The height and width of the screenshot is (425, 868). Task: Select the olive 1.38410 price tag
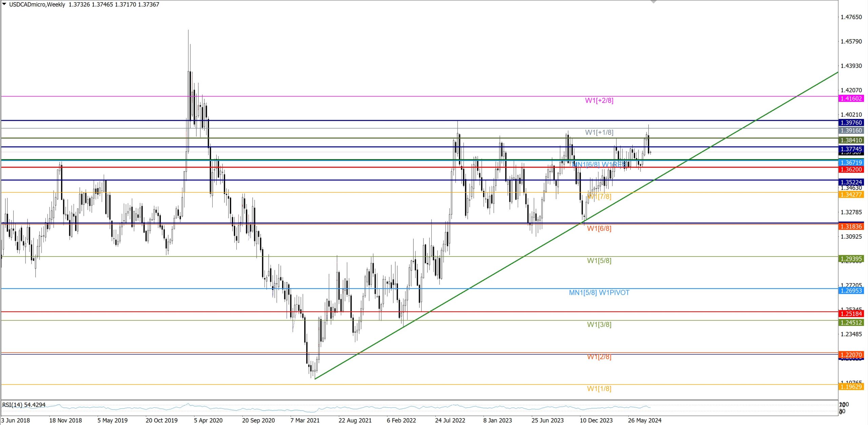coord(851,140)
